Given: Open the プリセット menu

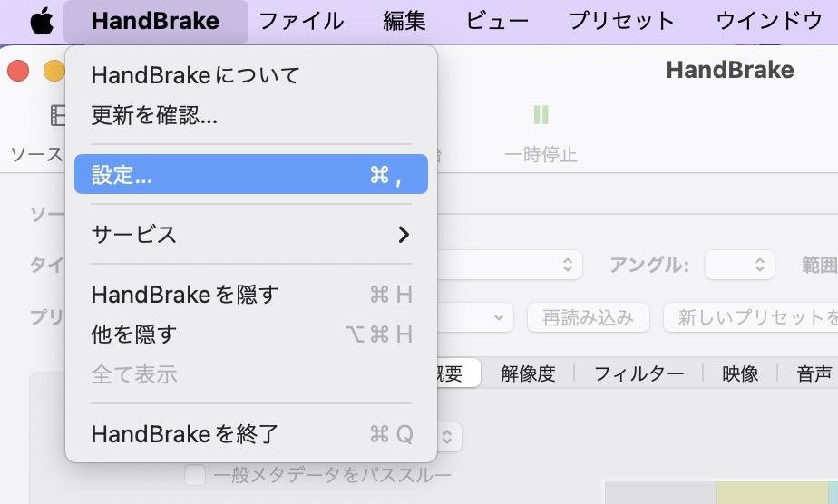Looking at the screenshot, I should pos(621,21).
